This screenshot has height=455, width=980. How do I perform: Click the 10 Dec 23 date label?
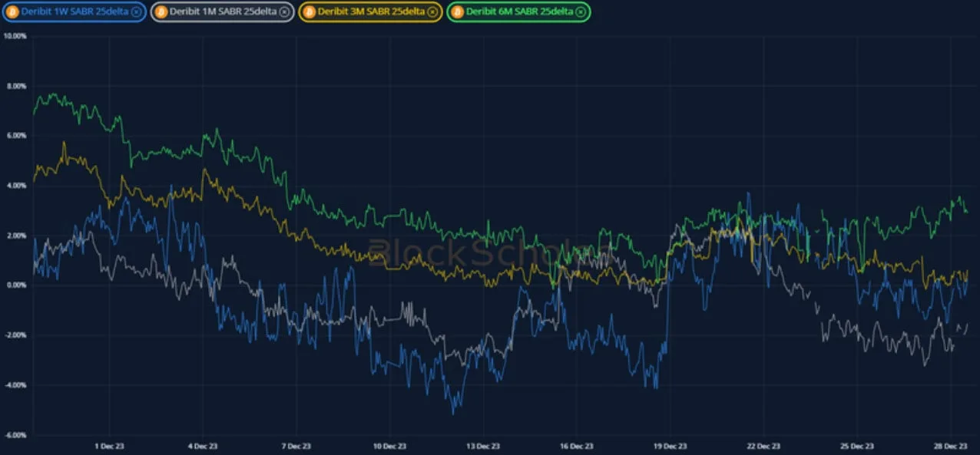[x=389, y=446]
